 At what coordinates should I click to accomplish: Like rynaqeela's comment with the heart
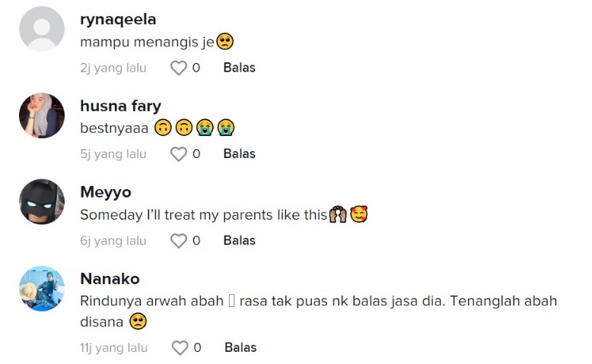179,68
